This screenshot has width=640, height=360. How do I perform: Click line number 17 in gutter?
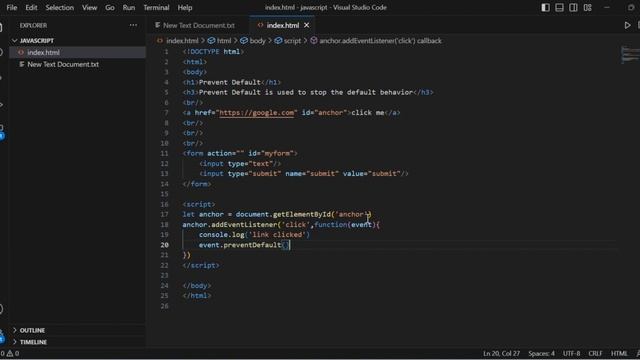(x=164, y=214)
